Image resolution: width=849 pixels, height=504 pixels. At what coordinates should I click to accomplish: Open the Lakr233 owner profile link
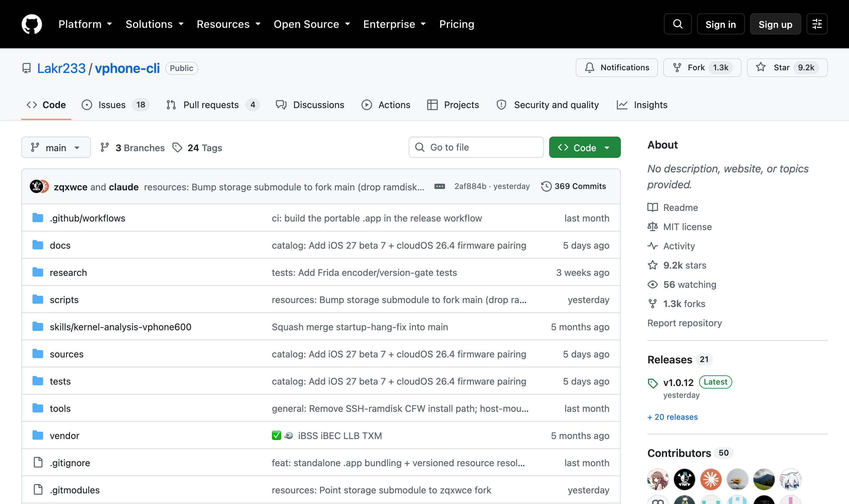click(61, 68)
